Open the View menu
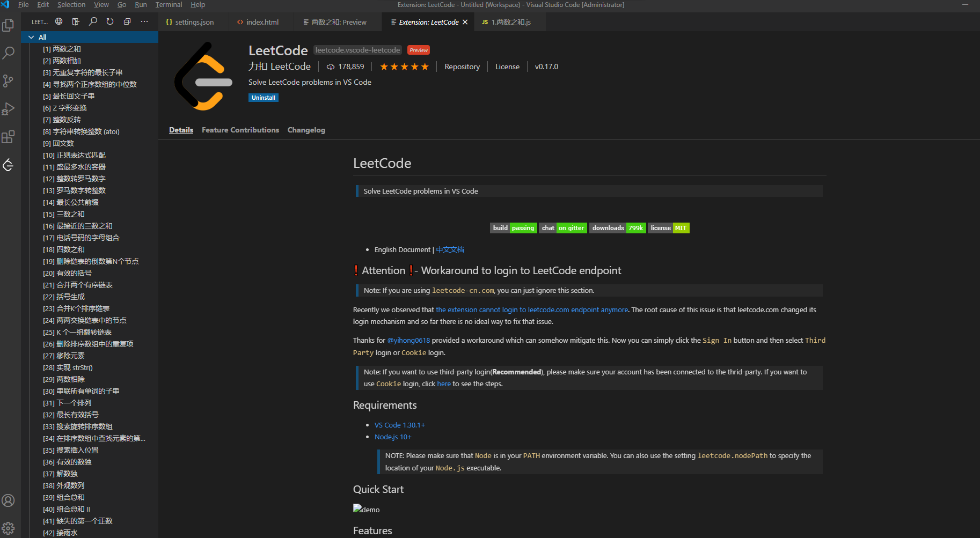 click(x=101, y=4)
